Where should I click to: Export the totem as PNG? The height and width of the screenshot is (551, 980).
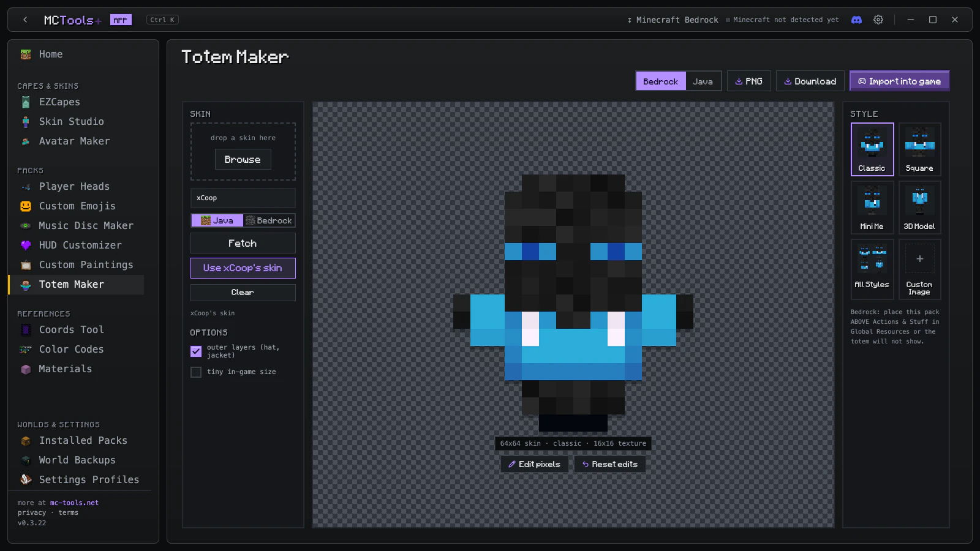[x=748, y=81]
